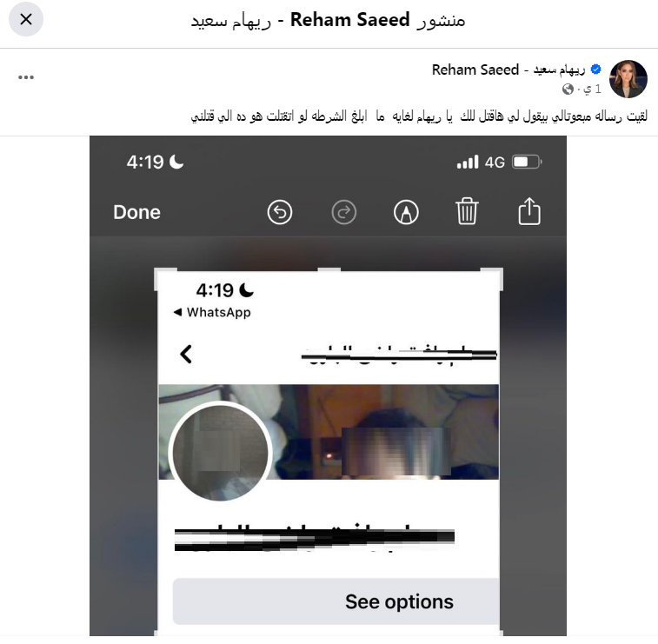Image resolution: width=658 pixels, height=644 pixels.
Task: Click the greyed redo arrow icon
Action: [343, 212]
